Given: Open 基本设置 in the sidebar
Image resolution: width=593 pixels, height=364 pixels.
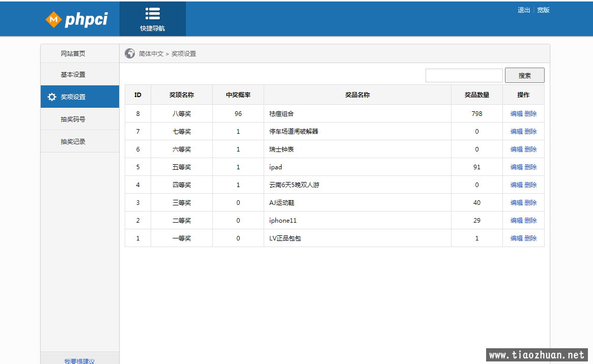Looking at the screenshot, I should tap(80, 74).
